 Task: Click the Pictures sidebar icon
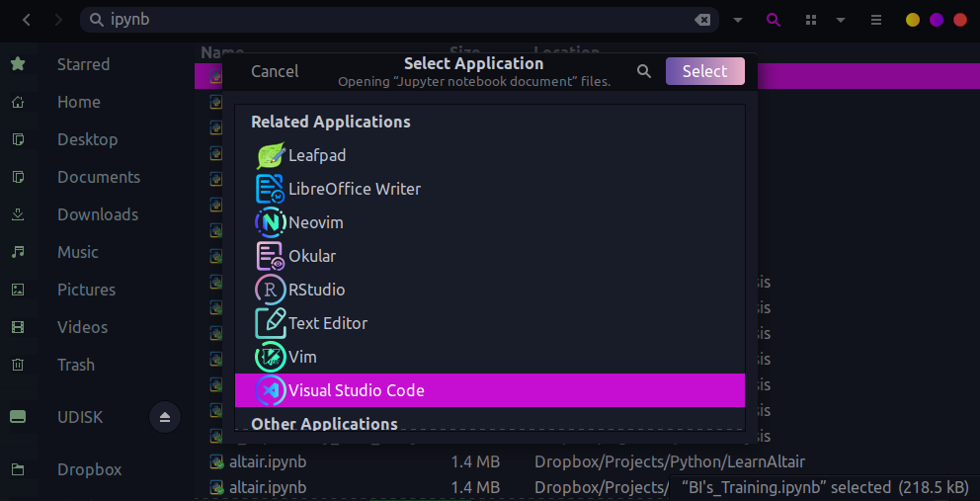pos(18,290)
